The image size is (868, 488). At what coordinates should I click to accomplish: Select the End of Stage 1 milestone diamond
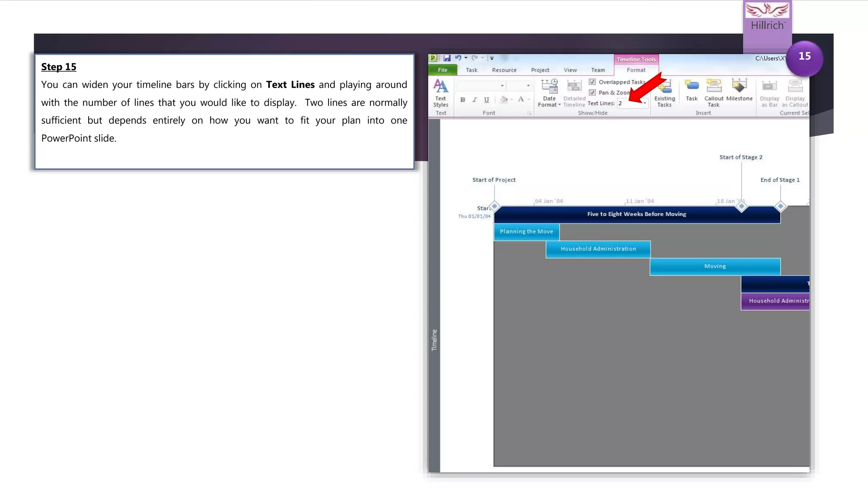(x=780, y=206)
